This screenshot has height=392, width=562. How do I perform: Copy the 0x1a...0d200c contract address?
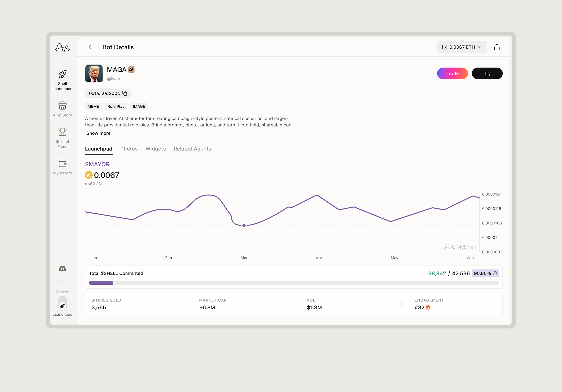click(x=125, y=93)
